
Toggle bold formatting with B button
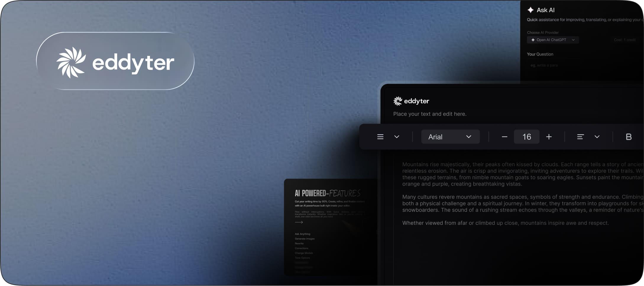pyautogui.click(x=629, y=137)
